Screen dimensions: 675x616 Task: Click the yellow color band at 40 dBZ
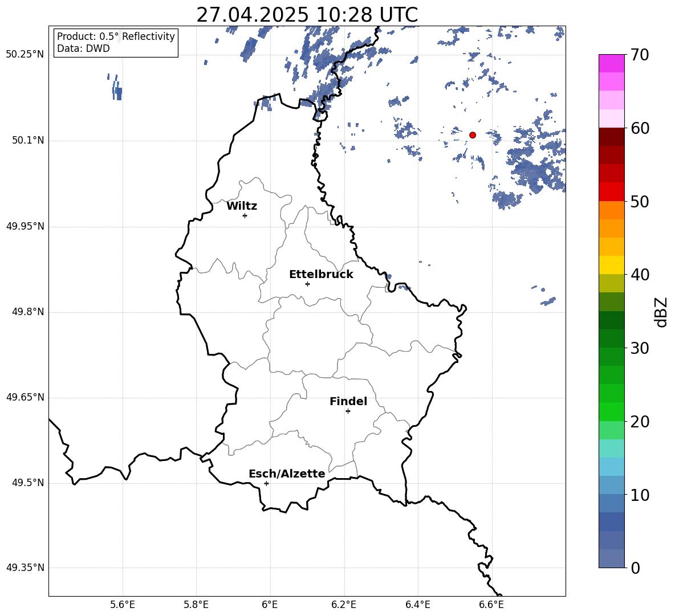[x=611, y=265]
